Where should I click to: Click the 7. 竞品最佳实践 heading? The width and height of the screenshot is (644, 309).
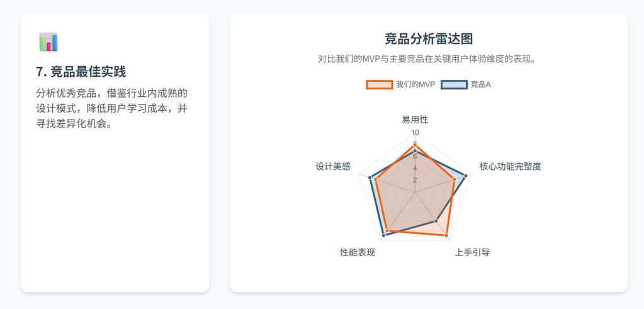coord(81,72)
